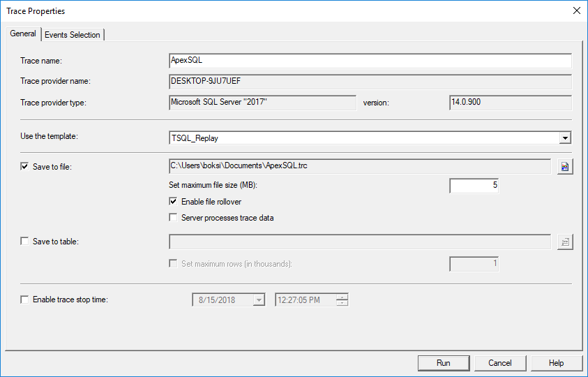
Task: Click the 'Trace name:' label
Action: (x=41, y=61)
